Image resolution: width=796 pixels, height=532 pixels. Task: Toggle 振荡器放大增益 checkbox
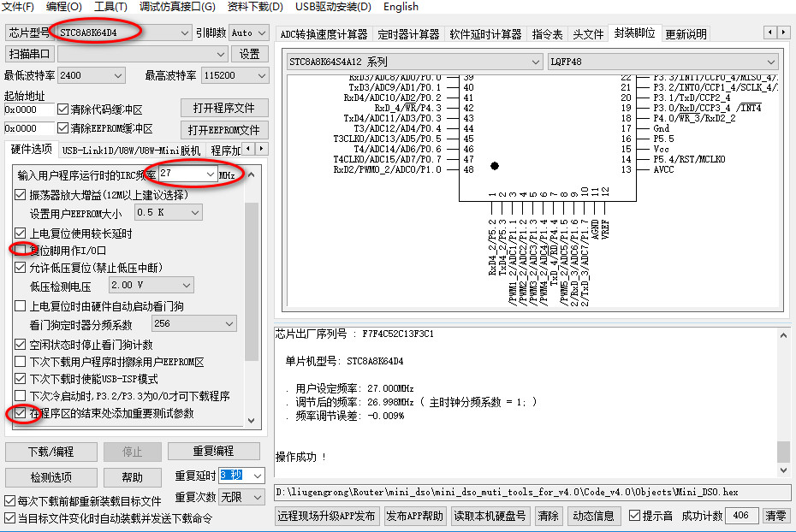pyautogui.click(x=21, y=195)
